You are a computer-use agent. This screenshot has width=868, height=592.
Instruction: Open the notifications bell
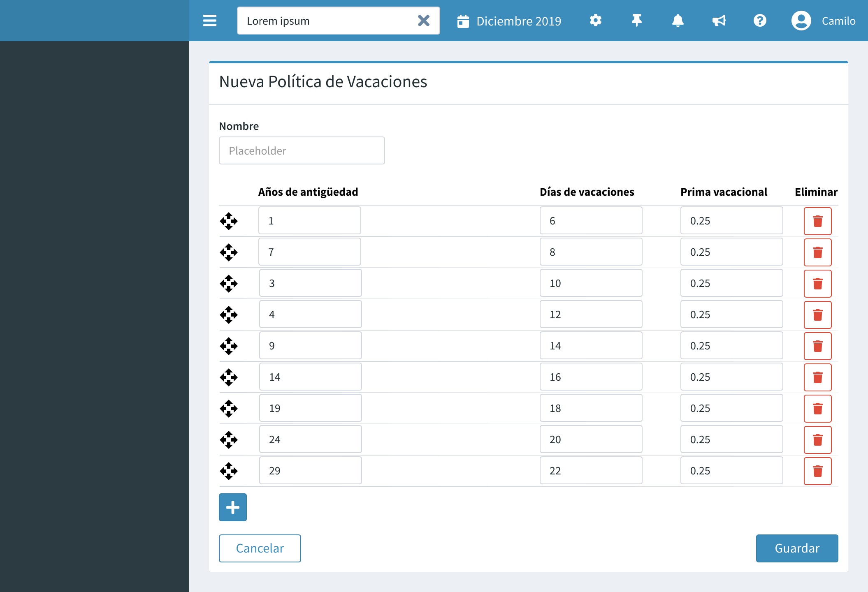point(678,21)
